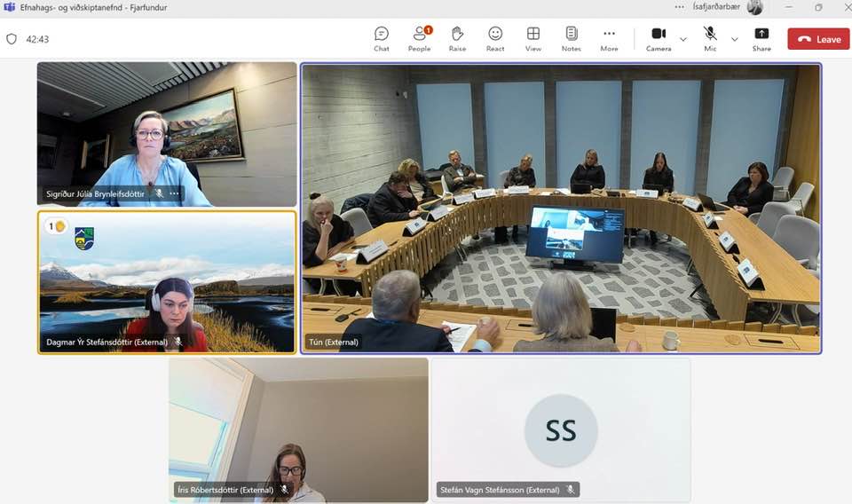
Task: Open title bar ellipsis settings menu
Action: [x=679, y=7]
